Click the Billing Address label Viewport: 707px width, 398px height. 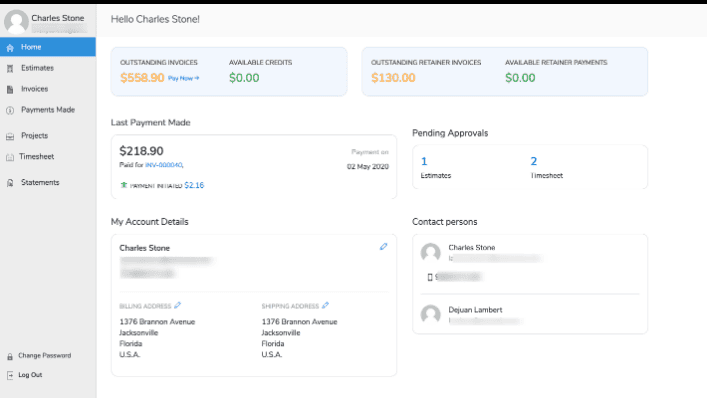pyautogui.click(x=145, y=307)
